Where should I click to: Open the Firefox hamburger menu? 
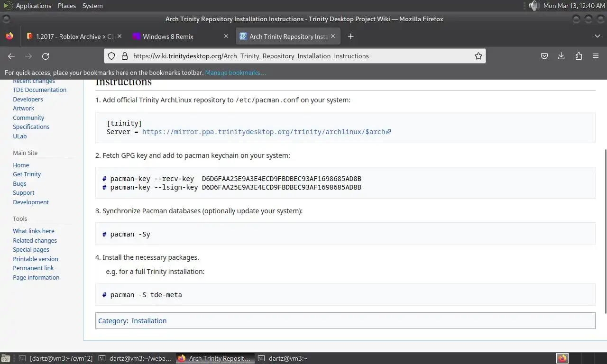pos(596,56)
